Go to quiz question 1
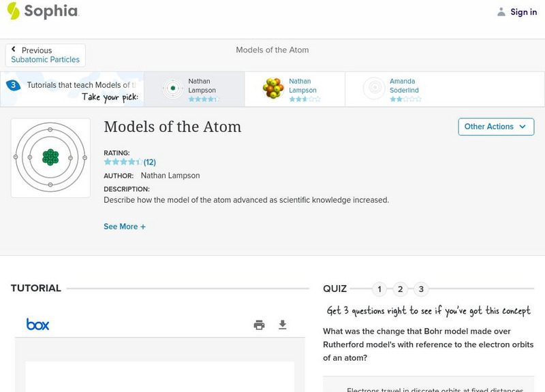 379,289
